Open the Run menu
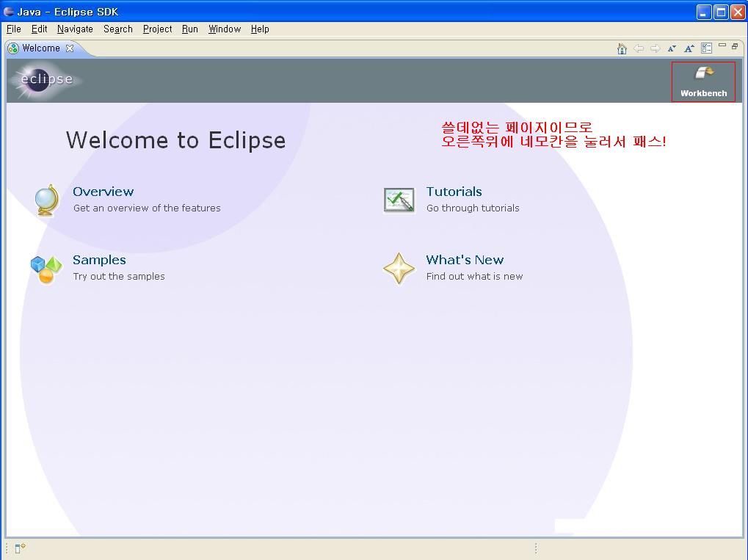748x560 pixels. pyautogui.click(x=190, y=29)
